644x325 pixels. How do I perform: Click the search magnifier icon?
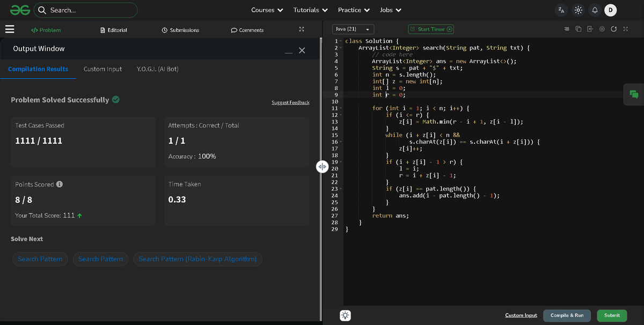(x=42, y=10)
